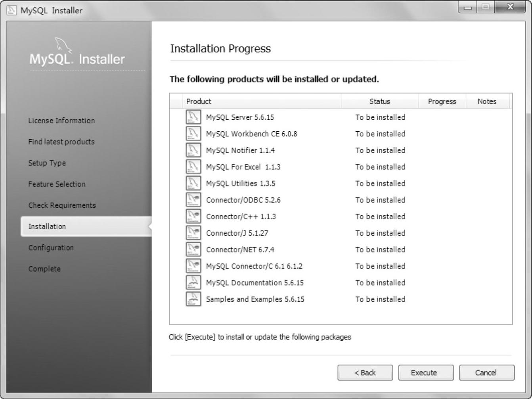Click the Connector/ODBC 5.2.6 icon
532x399 pixels.
pyautogui.click(x=193, y=200)
